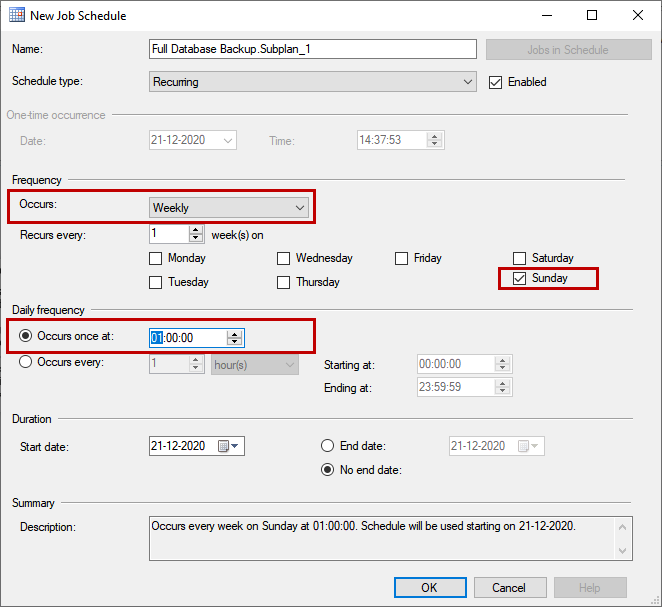Click the schedule Name text field
The width and height of the screenshot is (662, 607).
(x=312, y=49)
